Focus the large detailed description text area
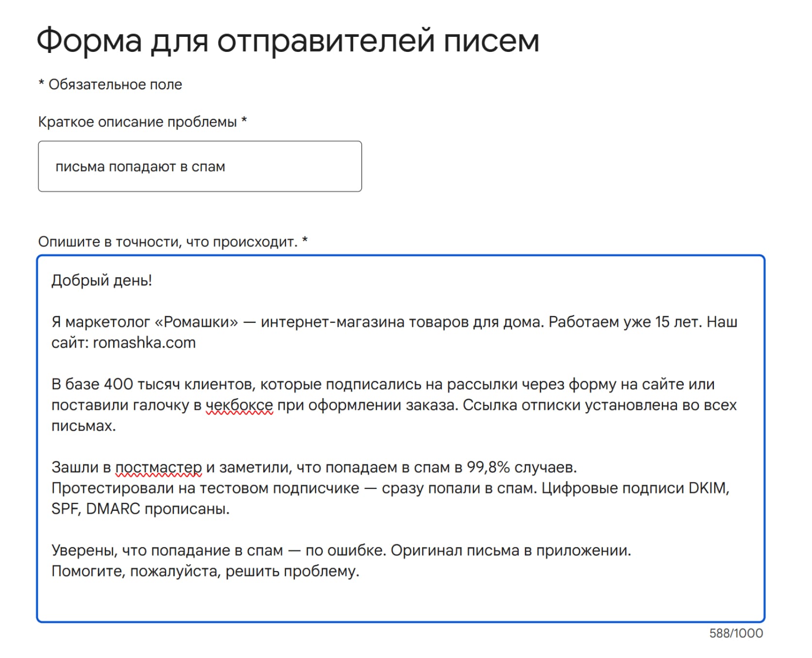This screenshot has width=812, height=658. click(x=401, y=439)
